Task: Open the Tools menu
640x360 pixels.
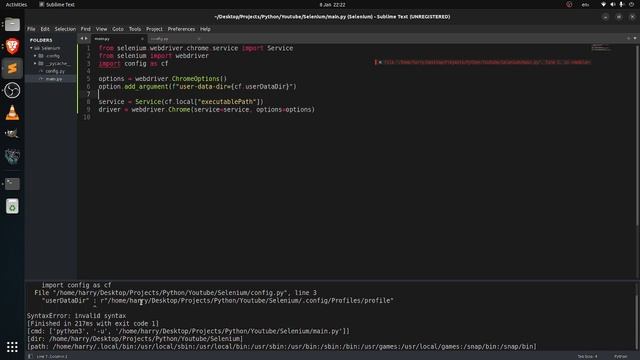Action: tap(135, 29)
